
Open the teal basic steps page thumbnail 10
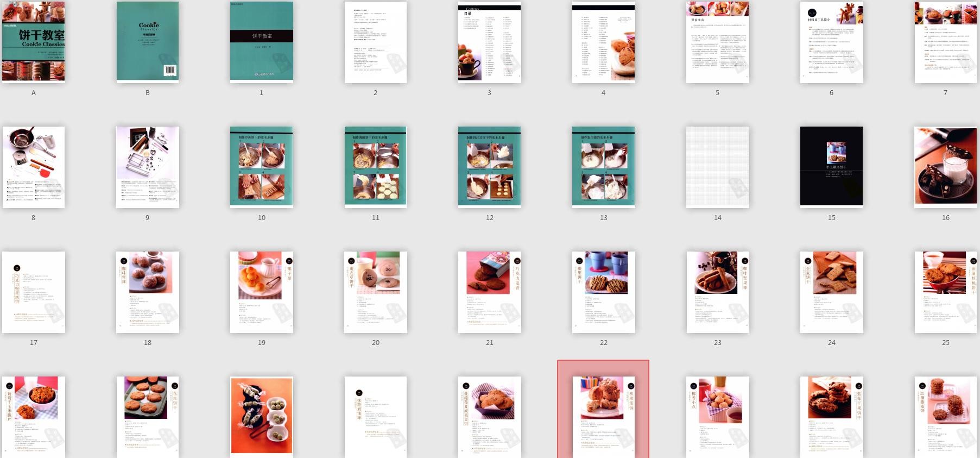(x=262, y=167)
